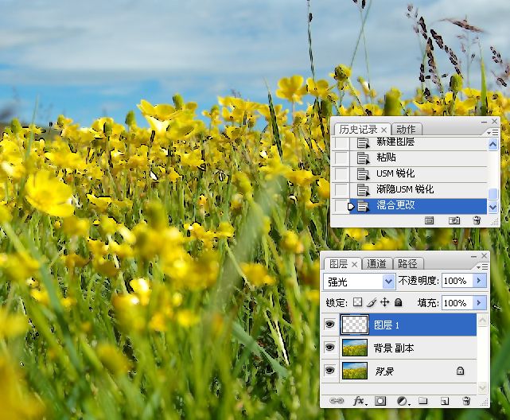Select the 背景 副本 layer name
510x420 pixels.
[x=394, y=348]
